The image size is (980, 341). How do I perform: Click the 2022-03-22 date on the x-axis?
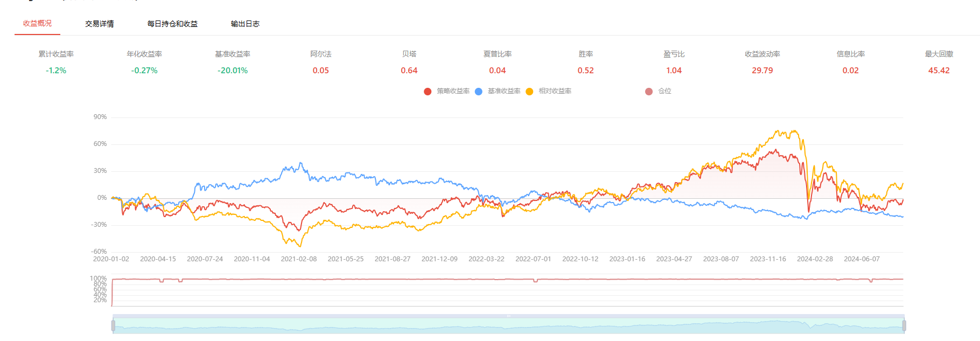coord(486,259)
